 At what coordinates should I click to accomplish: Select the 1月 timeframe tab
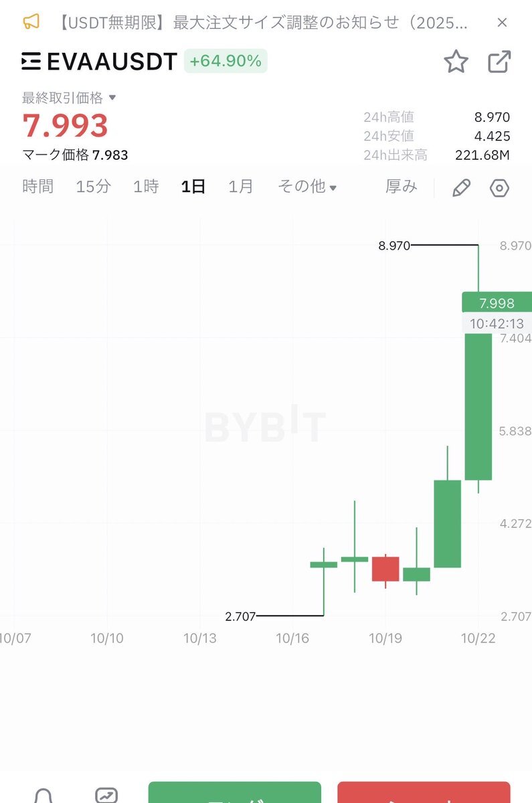coord(241,187)
